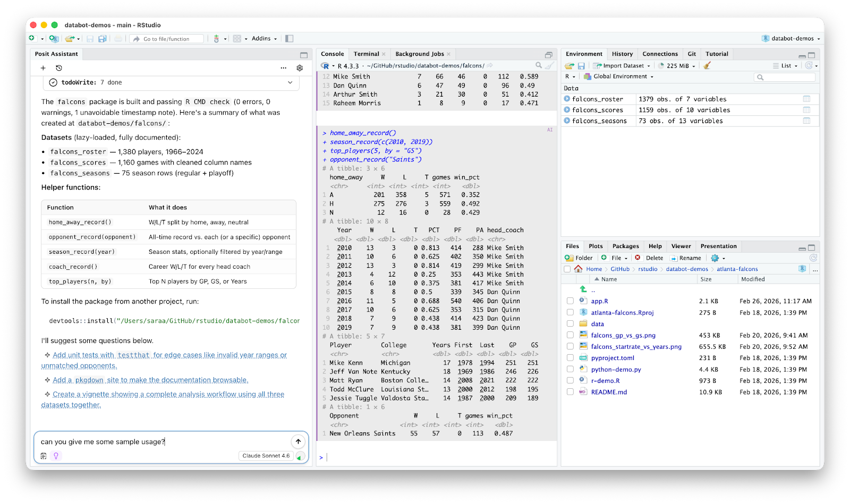The width and height of the screenshot is (850, 504).
Task: Refresh the Files pane listing
Action: pyautogui.click(x=813, y=258)
